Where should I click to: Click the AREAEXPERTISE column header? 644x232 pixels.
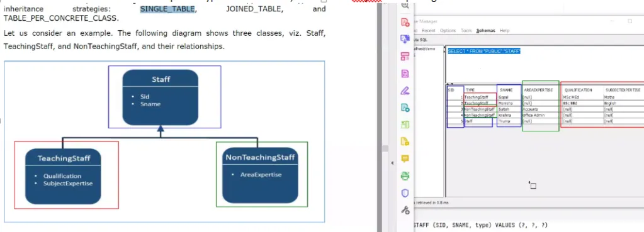[x=538, y=90]
